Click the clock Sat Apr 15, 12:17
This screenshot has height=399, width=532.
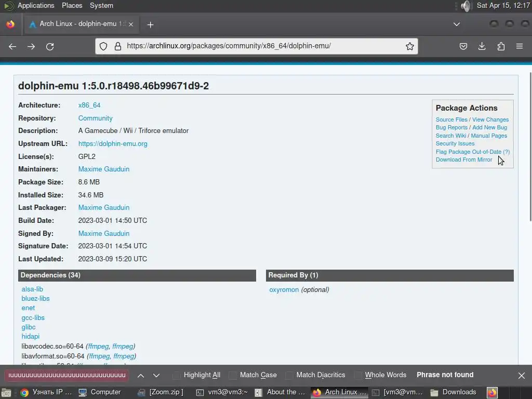point(503,5)
